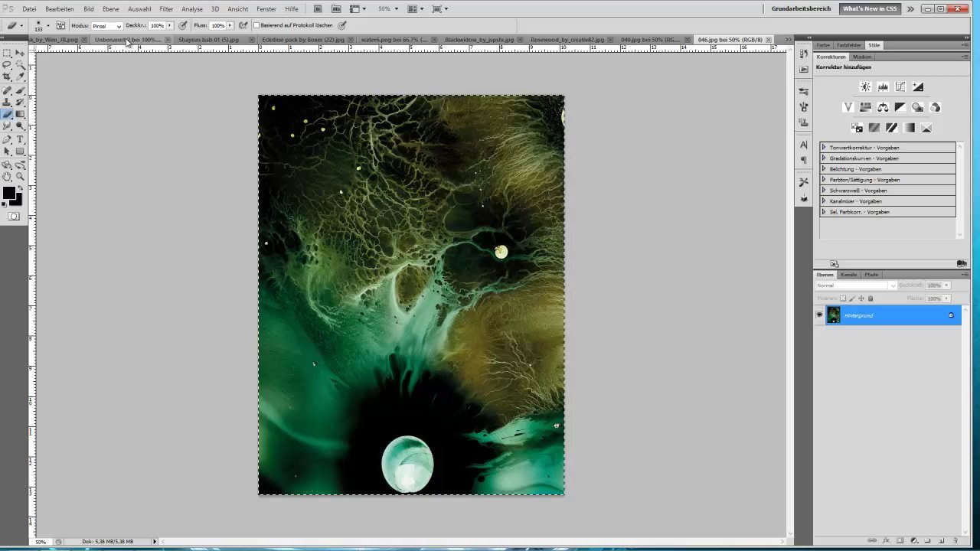Screen dimensions: 980x551
Task: Toggle lock transparent pixels in Fixieren row
Action: coord(843,298)
